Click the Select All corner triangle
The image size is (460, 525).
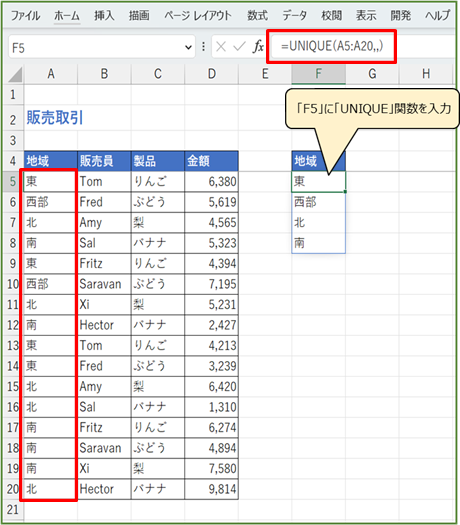click(x=15, y=74)
